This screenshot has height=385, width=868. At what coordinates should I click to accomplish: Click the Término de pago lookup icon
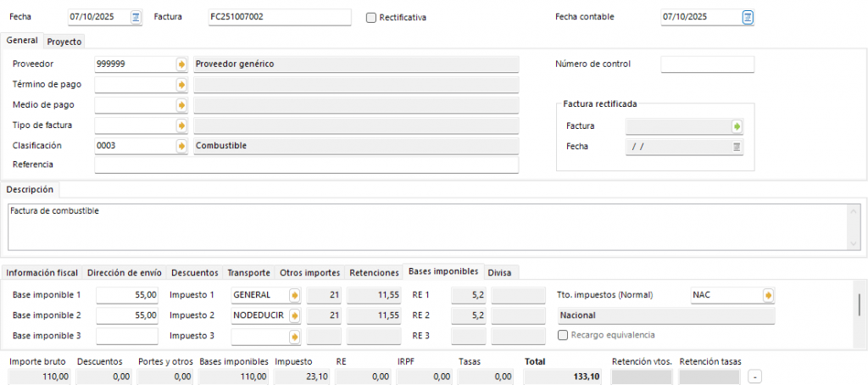point(181,85)
